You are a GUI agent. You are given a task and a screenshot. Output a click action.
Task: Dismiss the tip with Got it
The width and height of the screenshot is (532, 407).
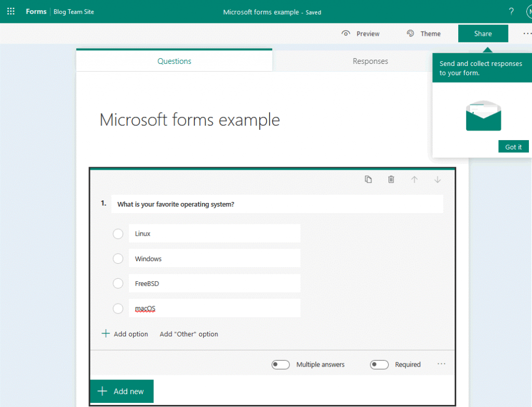point(513,146)
